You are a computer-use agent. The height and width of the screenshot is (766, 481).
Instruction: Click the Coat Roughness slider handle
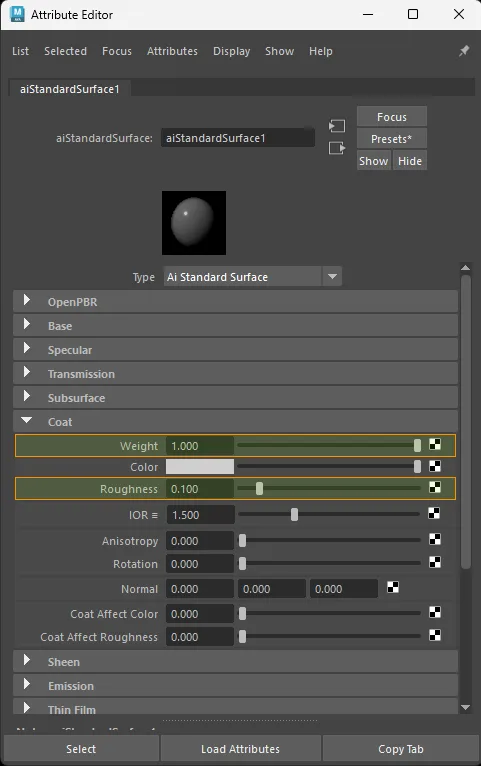(x=259, y=488)
